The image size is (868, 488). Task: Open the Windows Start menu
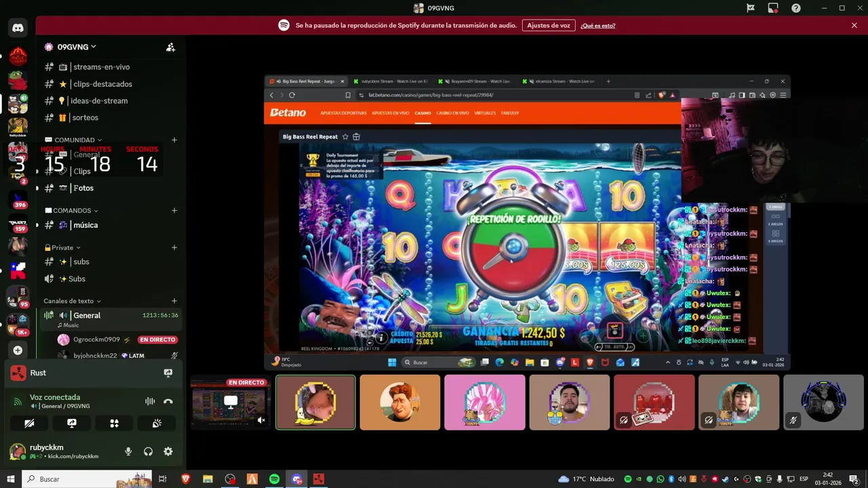11,479
